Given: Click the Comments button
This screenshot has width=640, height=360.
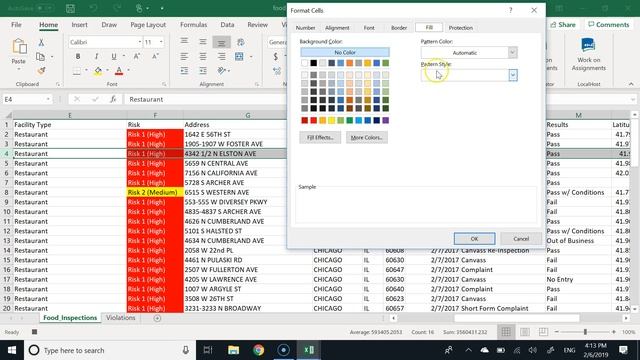Looking at the screenshot, I should pyautogui.click(x=609, y=25).
